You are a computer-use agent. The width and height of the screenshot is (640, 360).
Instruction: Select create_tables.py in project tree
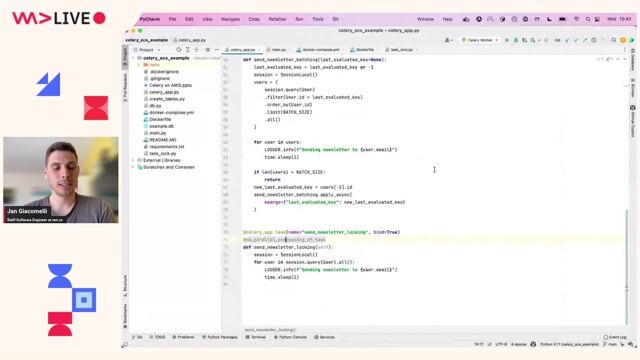pyautogui.click(x=164, y=99)
